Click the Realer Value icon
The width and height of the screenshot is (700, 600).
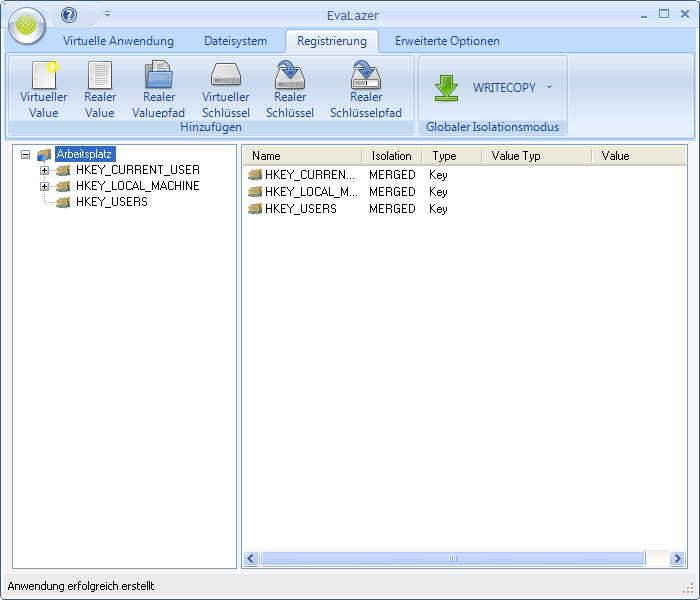coord(100,76)
